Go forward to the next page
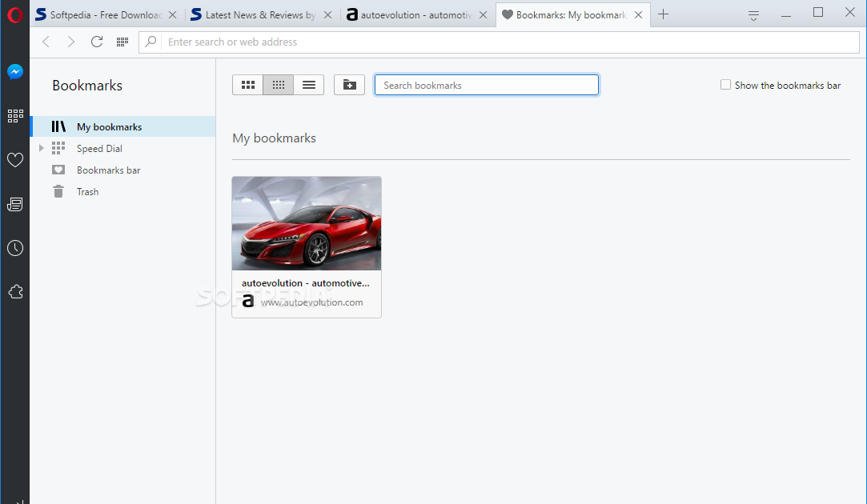Viewport: 867px width, 504px height. coord(70,42)
